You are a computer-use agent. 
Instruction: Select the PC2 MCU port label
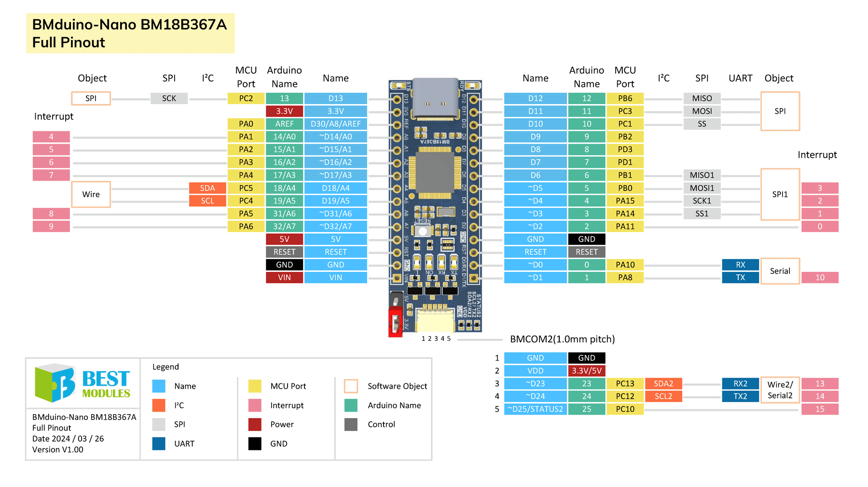click(246, 98)
